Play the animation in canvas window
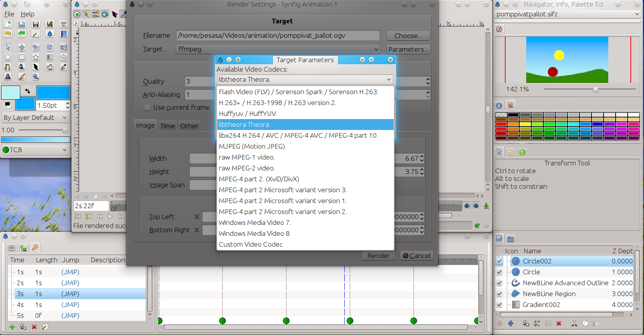This screenshot has height=335, width=644. click(110, 216)
